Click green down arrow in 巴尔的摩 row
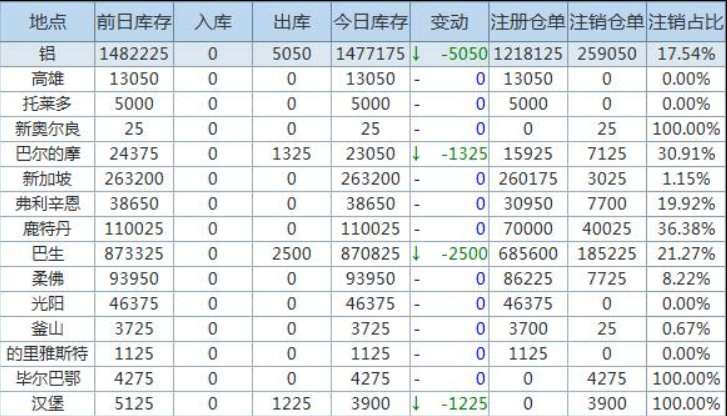 (417, 154)
